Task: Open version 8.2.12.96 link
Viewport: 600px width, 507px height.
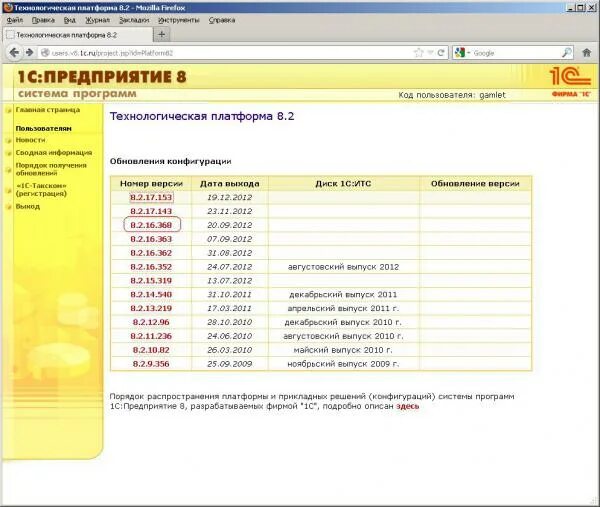Action: (151, 322)
